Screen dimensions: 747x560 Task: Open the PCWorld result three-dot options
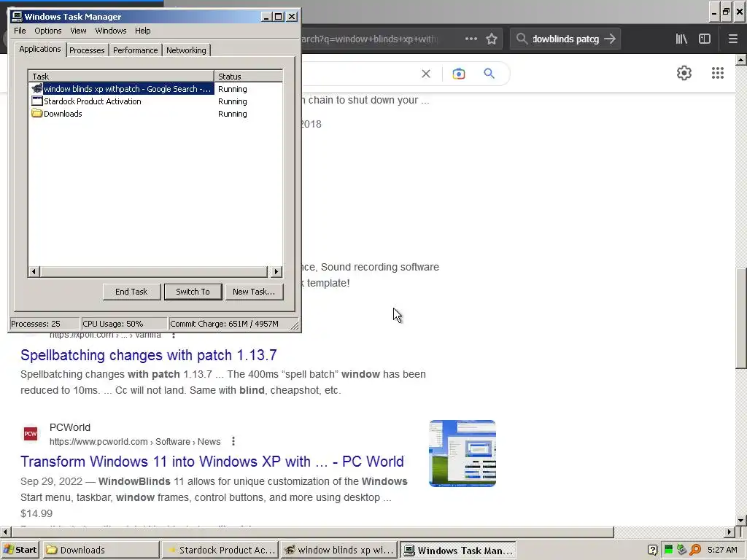pyautogui.click(x=233, y=441)
